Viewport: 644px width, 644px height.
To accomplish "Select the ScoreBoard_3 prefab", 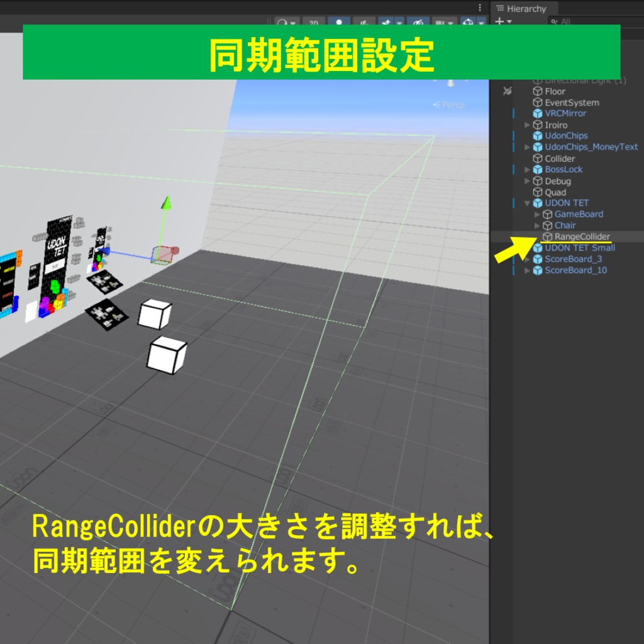I will (573, 258).
